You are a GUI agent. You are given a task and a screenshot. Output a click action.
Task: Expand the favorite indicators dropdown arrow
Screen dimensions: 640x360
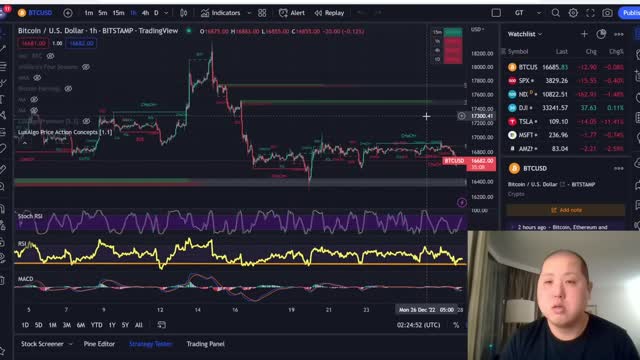pos(249,13)
